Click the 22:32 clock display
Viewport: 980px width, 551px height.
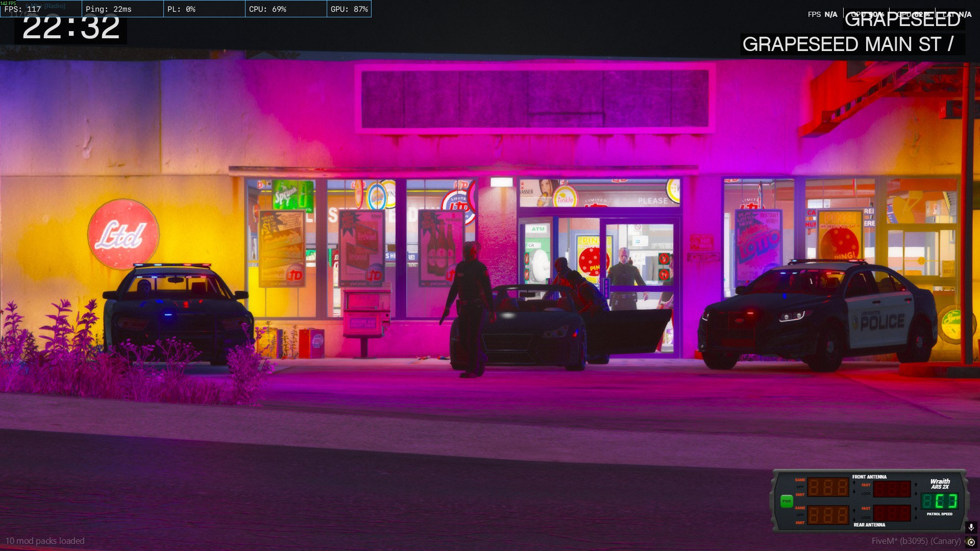(x=71, y=28)
